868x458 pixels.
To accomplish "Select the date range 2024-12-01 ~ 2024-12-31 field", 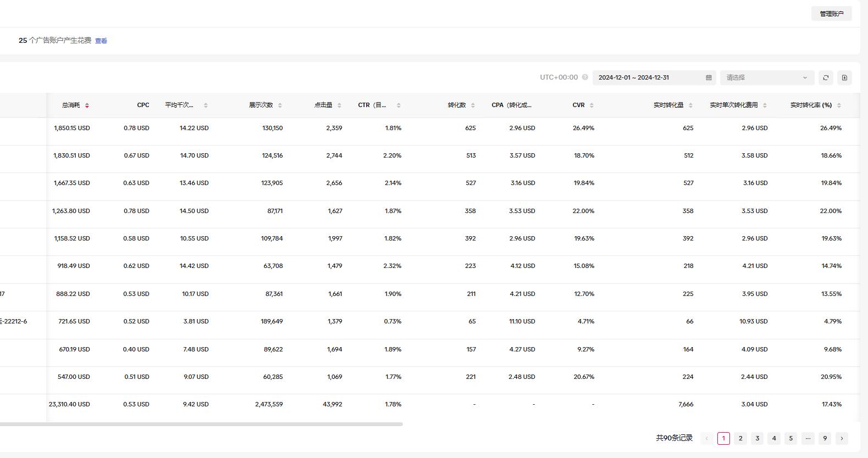I will [x=654, y=78].
